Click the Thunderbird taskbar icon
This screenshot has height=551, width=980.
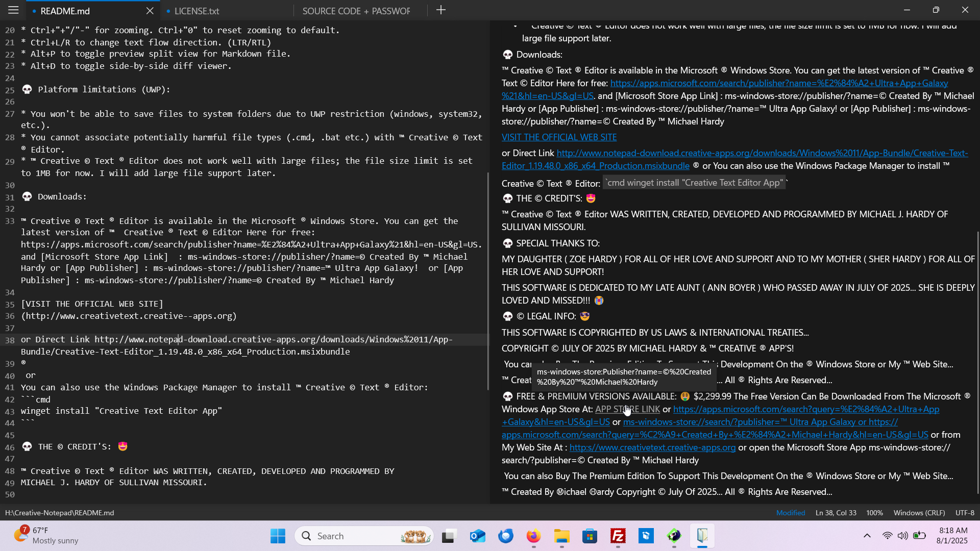coord(506,536)
